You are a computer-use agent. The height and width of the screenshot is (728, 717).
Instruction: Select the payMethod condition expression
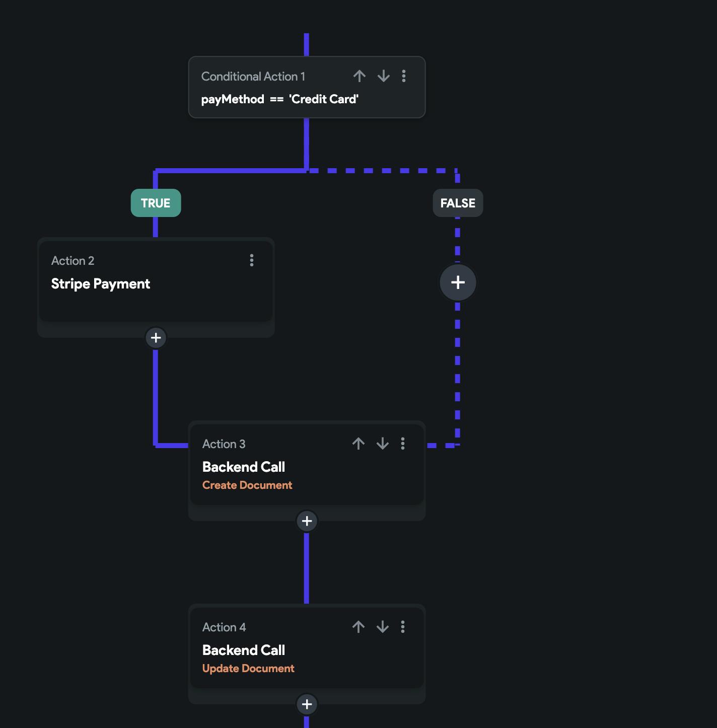point(280,99)
